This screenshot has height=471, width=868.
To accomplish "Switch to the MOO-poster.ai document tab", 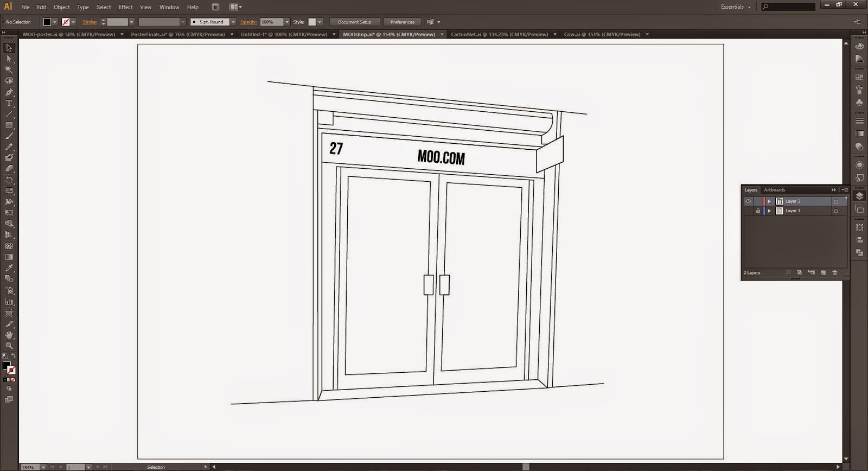I will pyautogui.click(x=69, y=34).
